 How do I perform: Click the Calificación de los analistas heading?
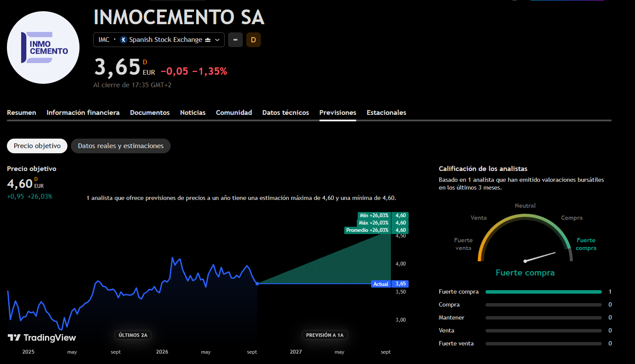coord(483,169)
